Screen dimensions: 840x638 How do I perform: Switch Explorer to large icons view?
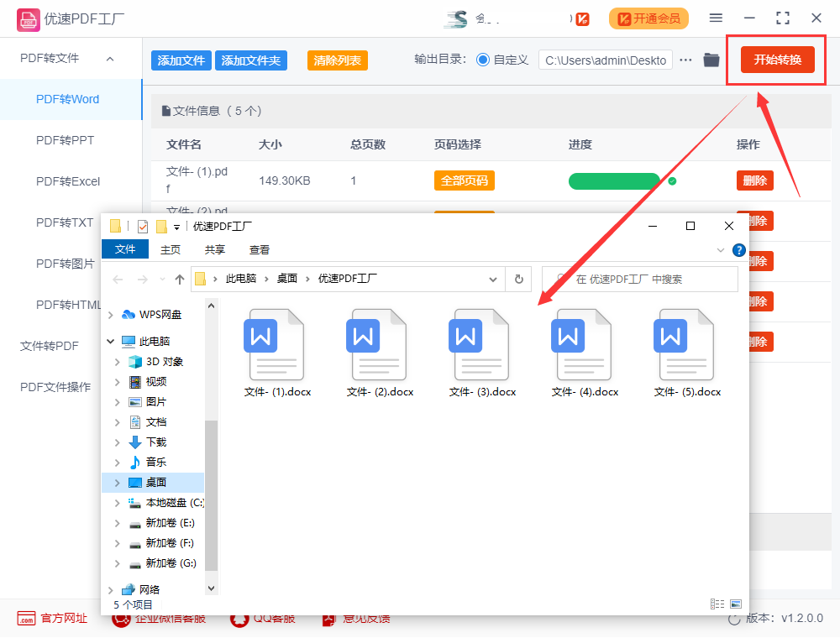click(x=736, y=604)
